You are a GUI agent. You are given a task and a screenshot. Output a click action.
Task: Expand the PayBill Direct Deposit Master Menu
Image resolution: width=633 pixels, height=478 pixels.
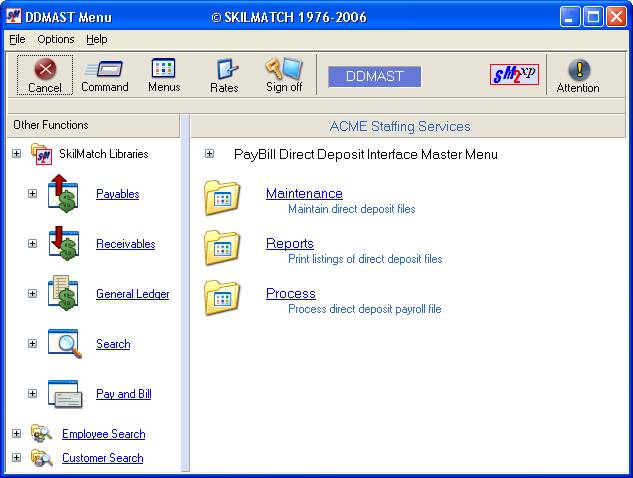coord(209,153)
